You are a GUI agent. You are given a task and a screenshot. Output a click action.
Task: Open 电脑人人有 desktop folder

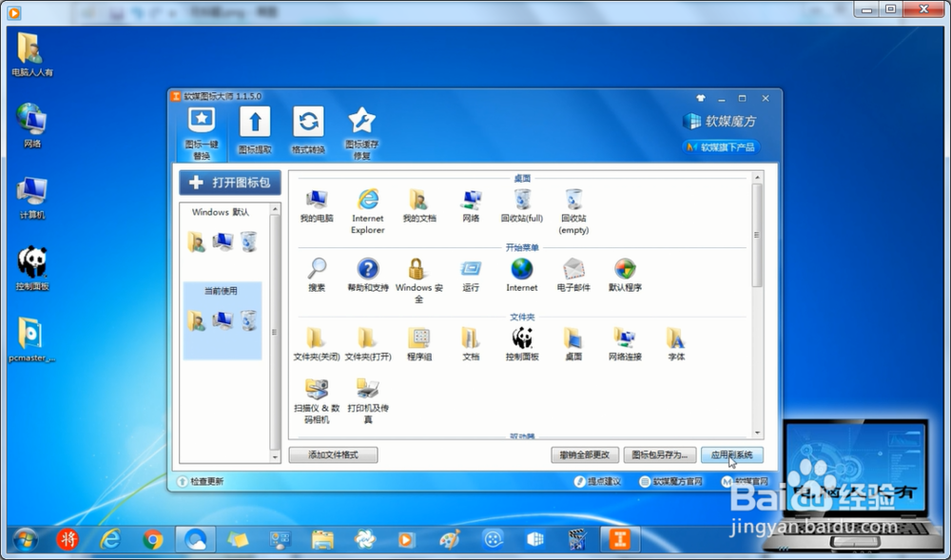coord(31,54)
